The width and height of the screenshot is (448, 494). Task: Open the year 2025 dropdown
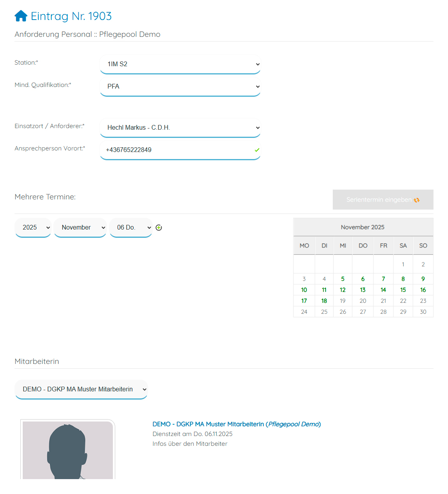tap(33, 228)
